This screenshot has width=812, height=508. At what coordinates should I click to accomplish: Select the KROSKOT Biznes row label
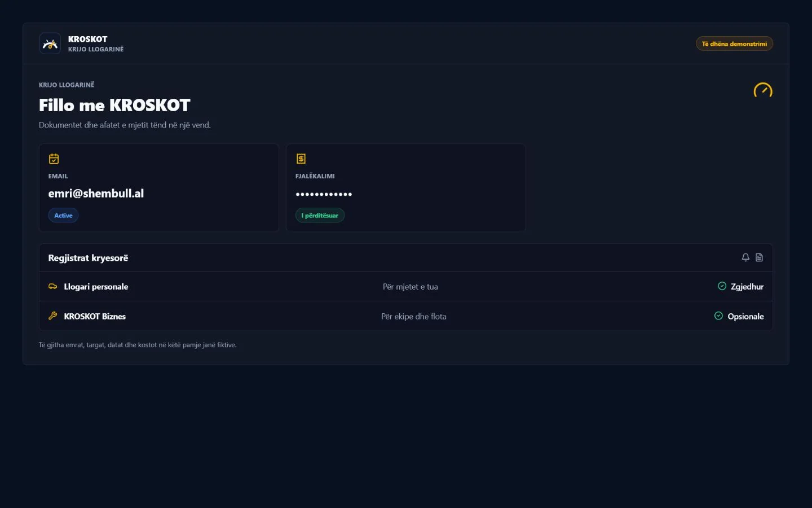point(95,317)
